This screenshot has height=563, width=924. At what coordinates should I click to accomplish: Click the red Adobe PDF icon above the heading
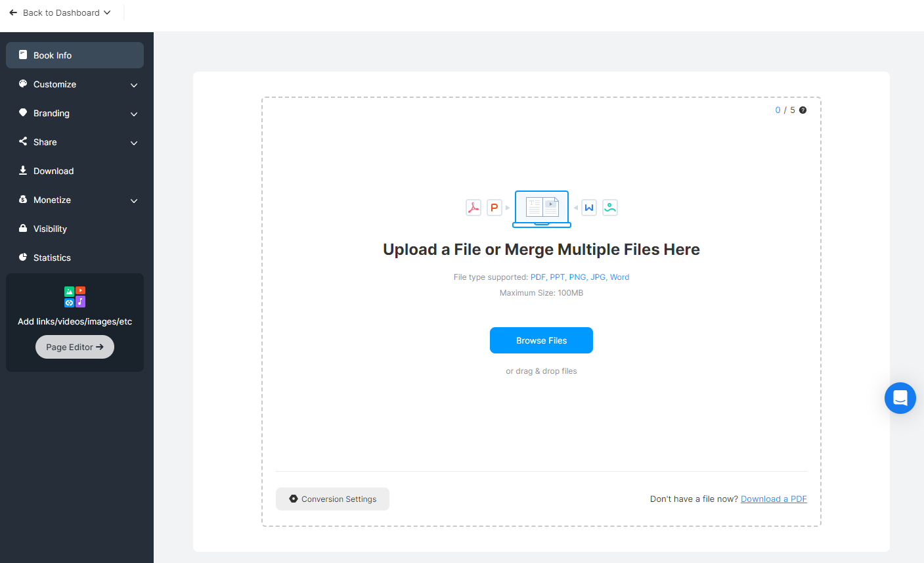pyautogui.click(x=473, y=208)
